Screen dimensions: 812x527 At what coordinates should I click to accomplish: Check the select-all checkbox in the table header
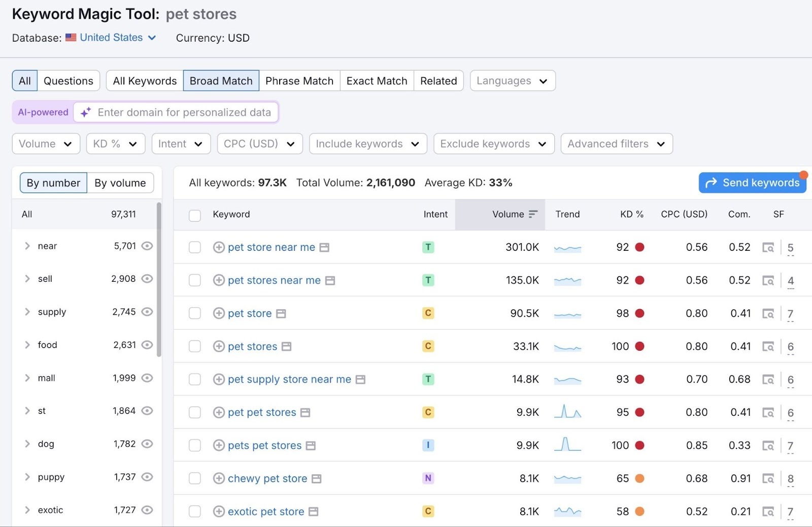coord(194,215)
